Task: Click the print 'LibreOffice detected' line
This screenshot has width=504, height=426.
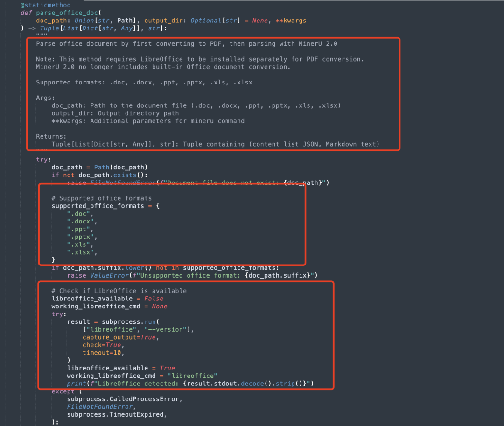Action: pyautogui.click(x=190, y=384)
